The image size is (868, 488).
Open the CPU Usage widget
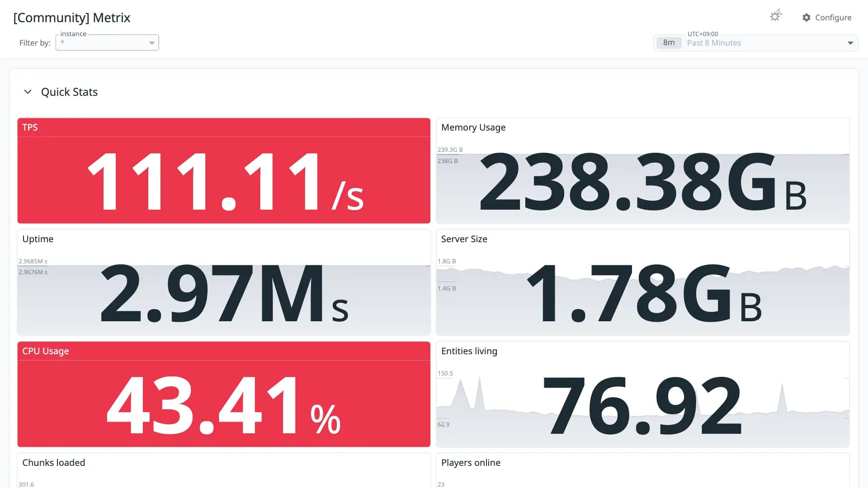[224, 394]
